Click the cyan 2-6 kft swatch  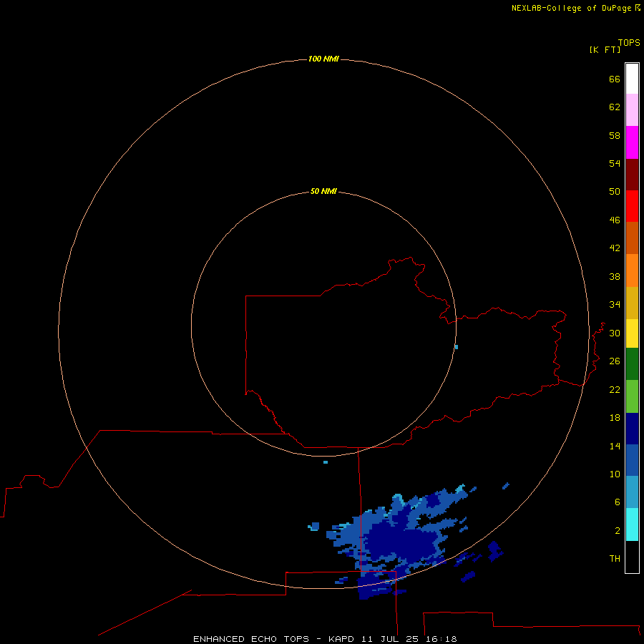632,525
